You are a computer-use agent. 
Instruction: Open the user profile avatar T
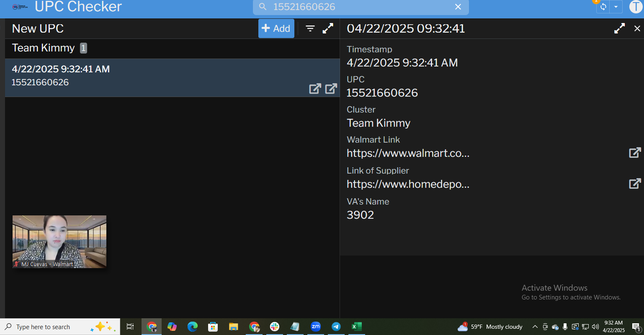pos(635,7)
